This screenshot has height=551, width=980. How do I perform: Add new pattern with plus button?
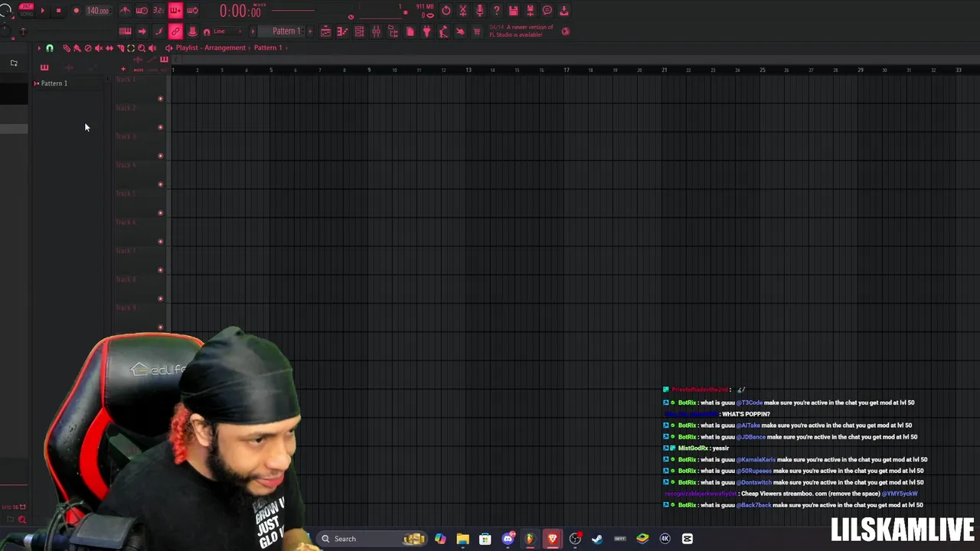309,31
